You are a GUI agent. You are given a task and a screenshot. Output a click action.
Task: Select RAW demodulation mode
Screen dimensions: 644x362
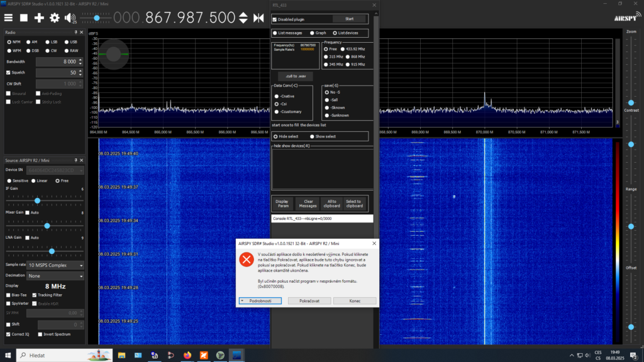click(67, 51)
